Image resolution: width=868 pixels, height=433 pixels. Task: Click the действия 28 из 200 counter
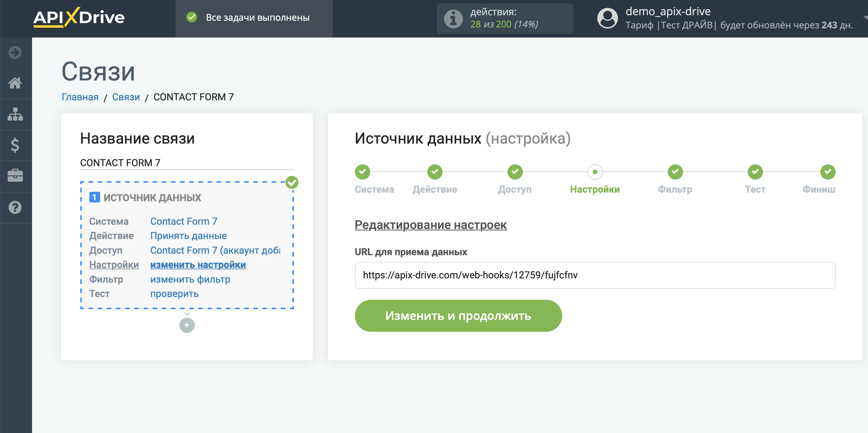tap(505, 19)
